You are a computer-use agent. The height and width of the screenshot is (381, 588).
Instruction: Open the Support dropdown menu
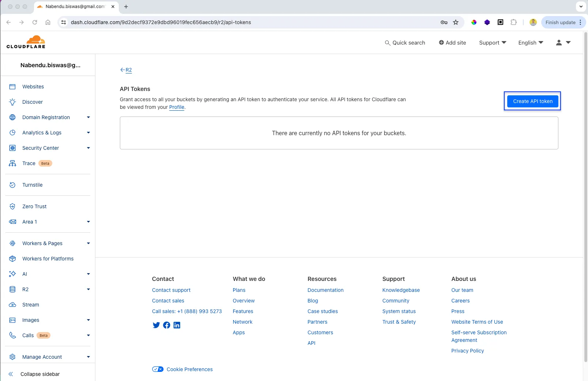[493, 43]
